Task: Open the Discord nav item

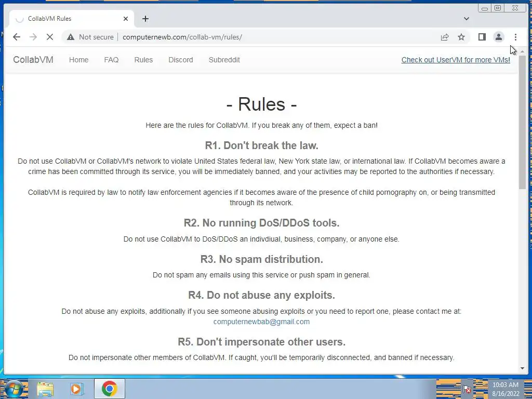Action: 180,60
